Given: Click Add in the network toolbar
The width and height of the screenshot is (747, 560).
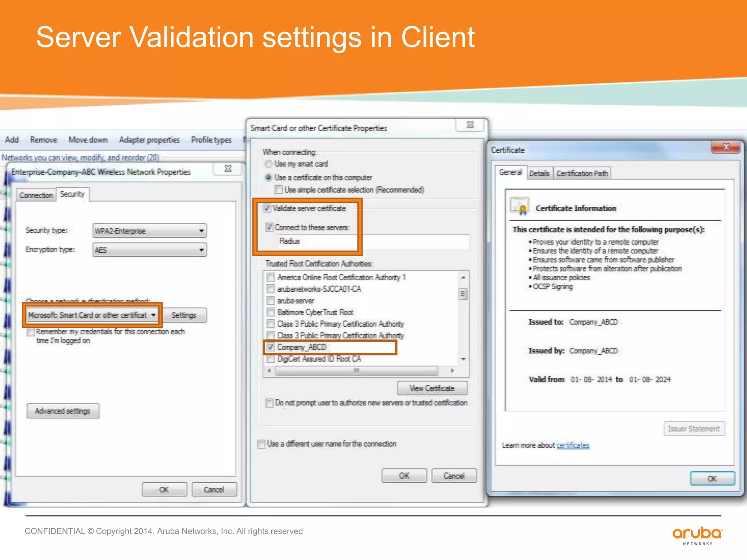Looking at the screenshot, I should pyautogui.click(x=12, y=140).
